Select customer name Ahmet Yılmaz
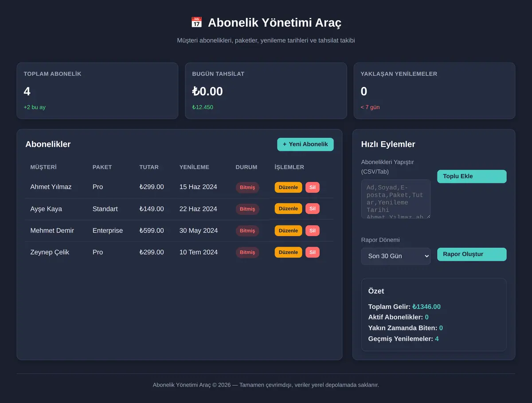The height and width of the screenshot is (403, 532). tap(51, 187)
